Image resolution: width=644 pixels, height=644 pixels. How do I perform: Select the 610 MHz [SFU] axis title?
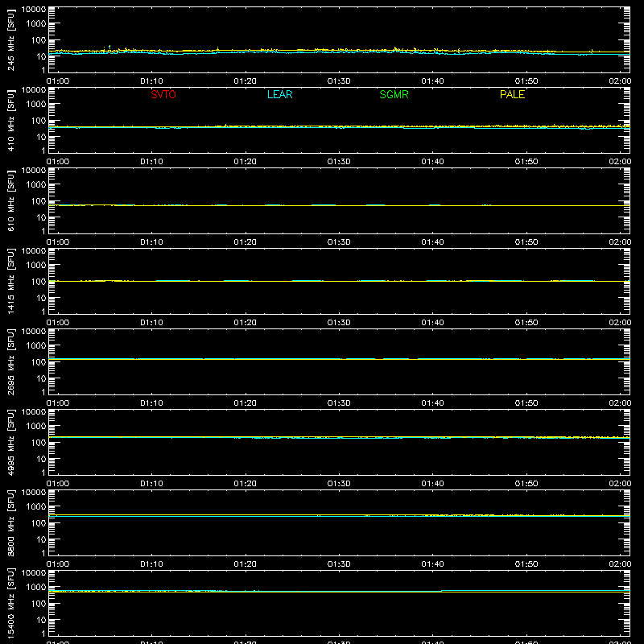(x=11, y=200)
